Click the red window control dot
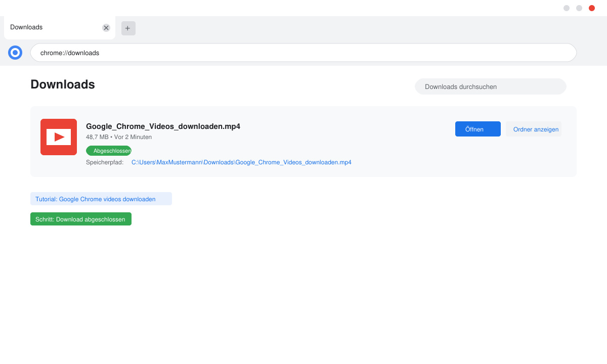607x364 pixels. [592, 8]
